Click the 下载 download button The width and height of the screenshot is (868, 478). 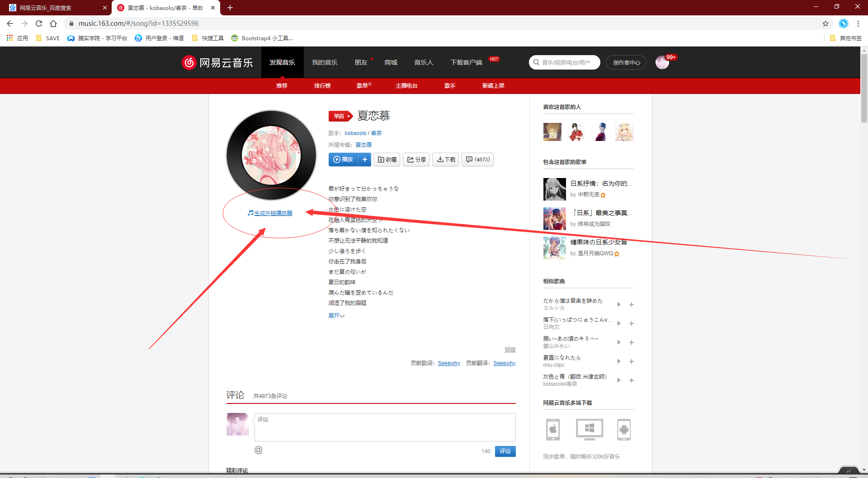(x=446, y=159)
